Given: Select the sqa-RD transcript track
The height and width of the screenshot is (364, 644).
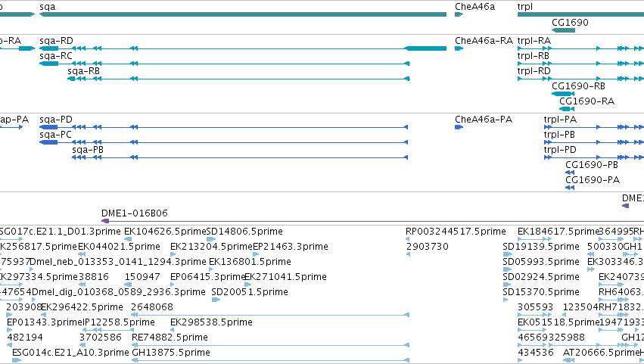Looking at the screenshot, I should (243, 48).
